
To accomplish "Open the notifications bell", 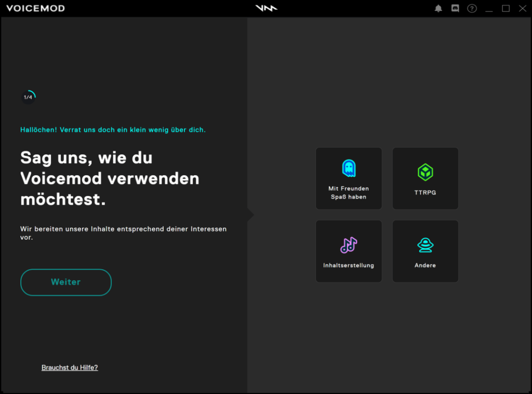I will (x=438, y=8).
